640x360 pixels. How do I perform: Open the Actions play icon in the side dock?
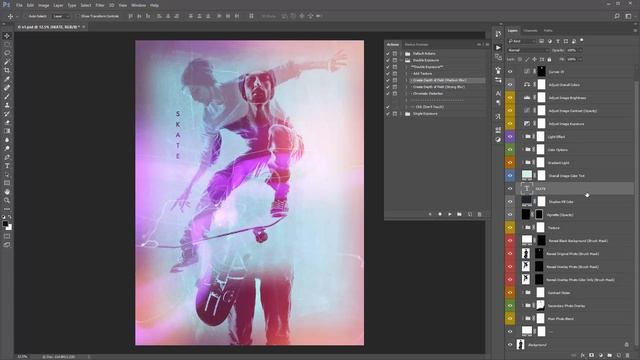click(498, 47)
